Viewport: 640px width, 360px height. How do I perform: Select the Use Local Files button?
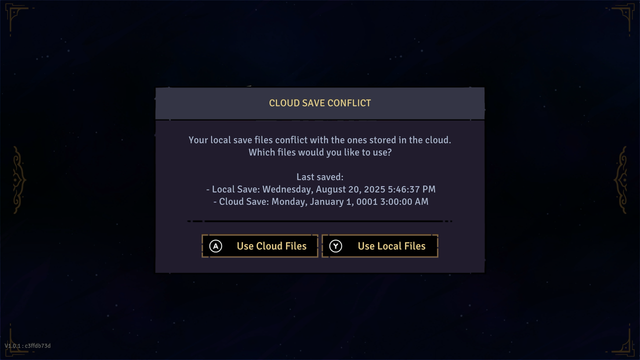[380, 246]
